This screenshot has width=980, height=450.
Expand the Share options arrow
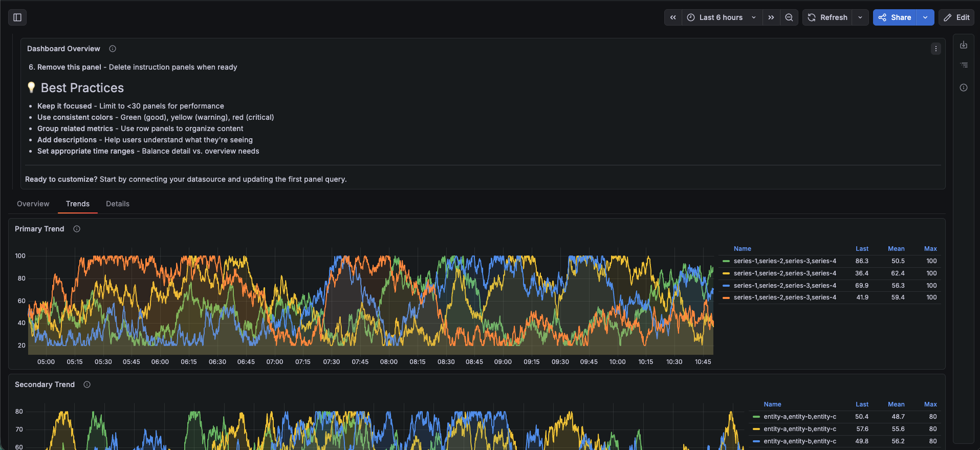(x=925, y=17)
